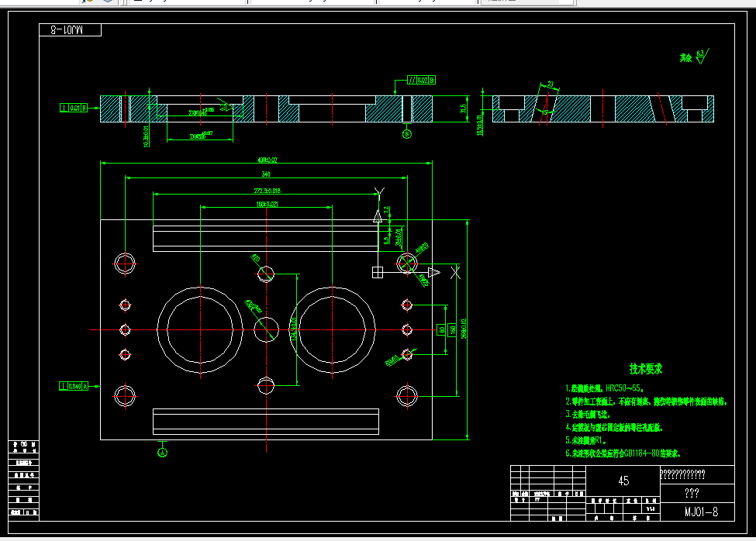This screenshot has height=541, width=756.
Task: Select the bottom-right corner guide hole
Action: click(x=407, y=397)
